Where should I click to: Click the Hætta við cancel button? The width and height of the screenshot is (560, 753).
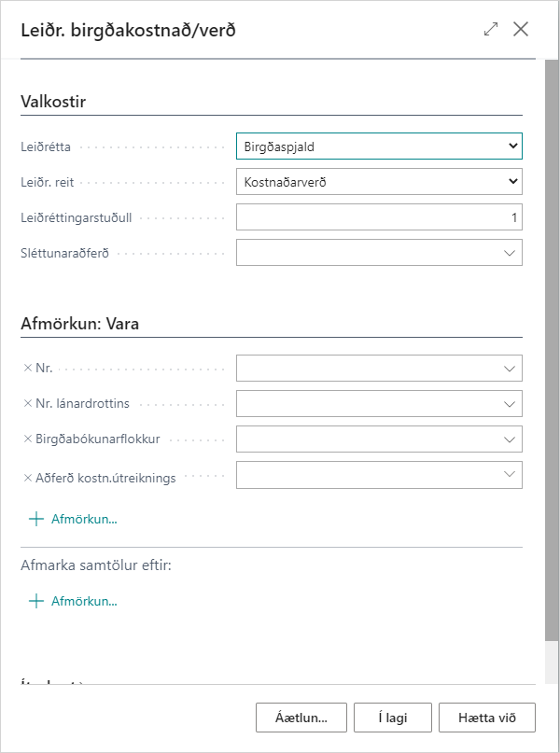tap(488, 718)
